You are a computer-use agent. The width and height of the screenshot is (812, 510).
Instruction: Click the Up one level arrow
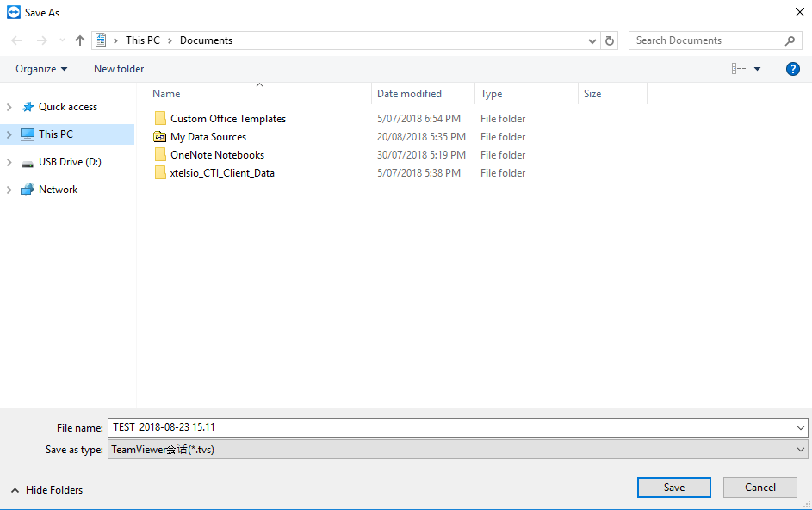(80, 40)
